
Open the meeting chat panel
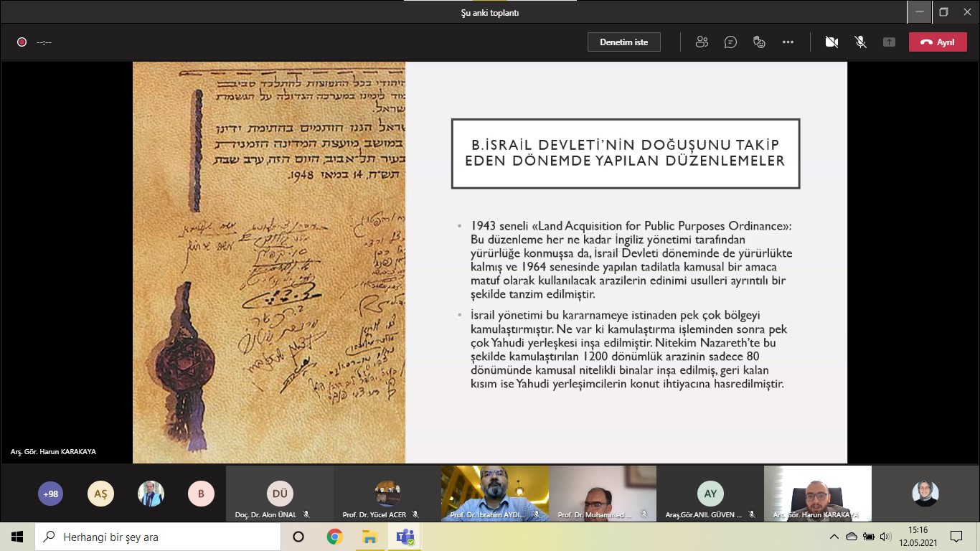click(x=730, y=42)
